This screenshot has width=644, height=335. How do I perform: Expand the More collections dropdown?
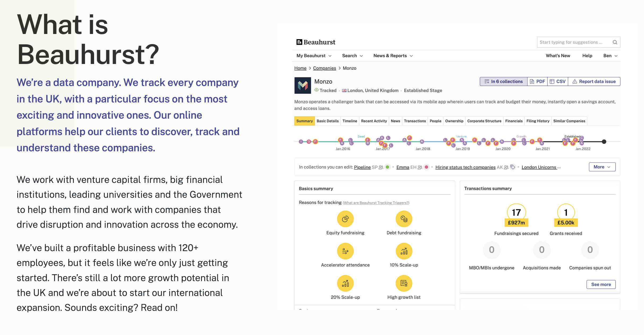point(602,167)
